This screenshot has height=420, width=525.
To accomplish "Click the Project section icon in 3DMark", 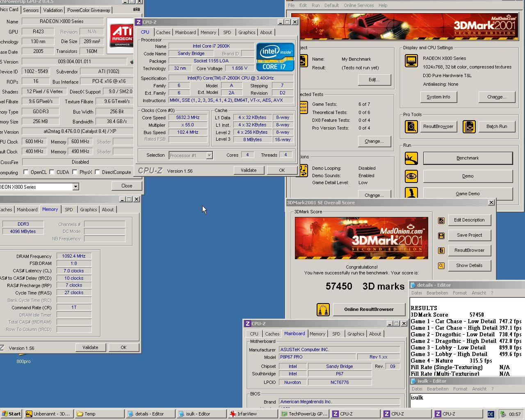I will tap(303, 61).
